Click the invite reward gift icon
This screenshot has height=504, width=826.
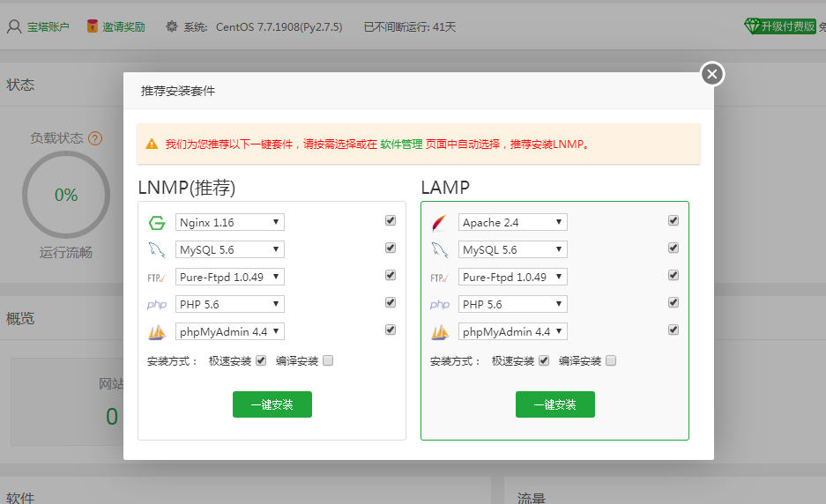coord(93,26)
